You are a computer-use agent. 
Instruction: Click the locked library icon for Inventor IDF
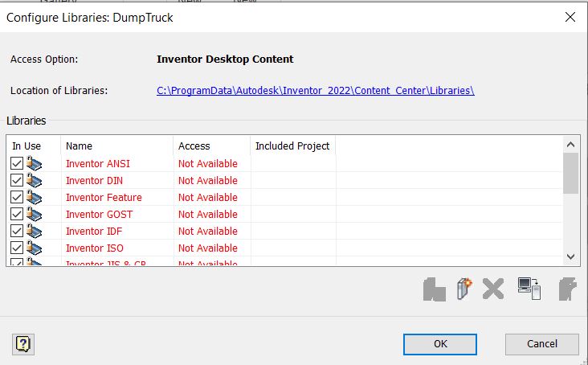34,231
